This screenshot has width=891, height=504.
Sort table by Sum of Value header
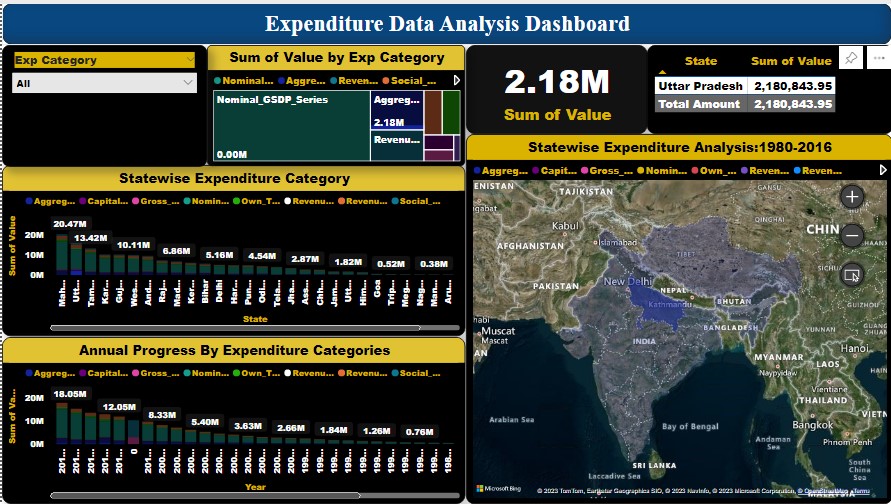coord(790,61)
